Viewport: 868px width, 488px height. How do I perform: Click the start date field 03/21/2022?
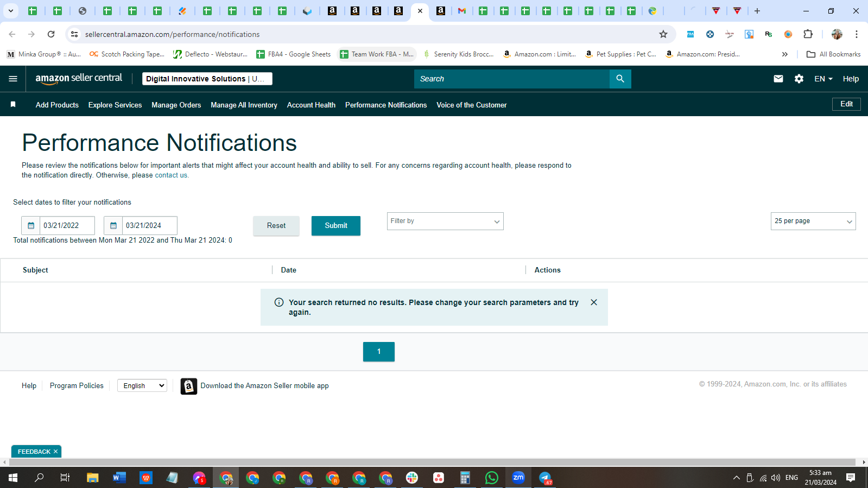click(67, 225)
